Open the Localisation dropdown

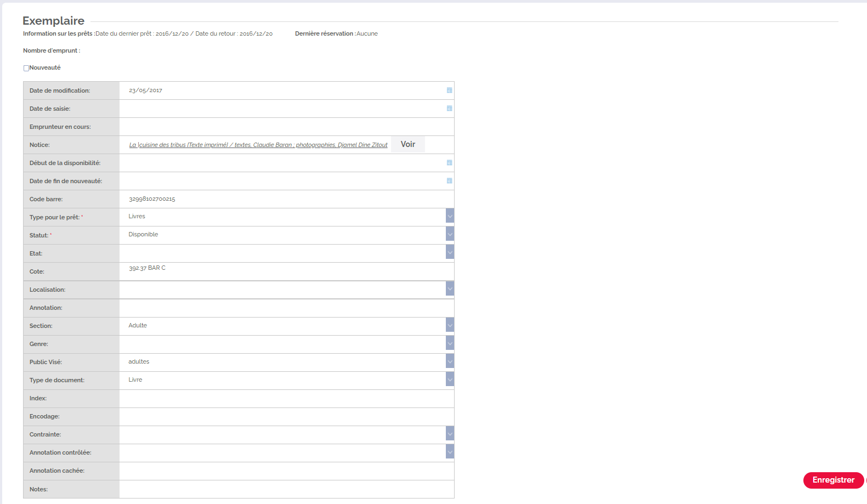click(450, 288)
